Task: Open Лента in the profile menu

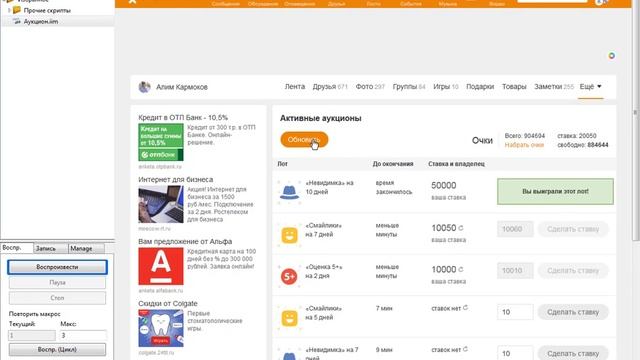Action: [295, 87]
